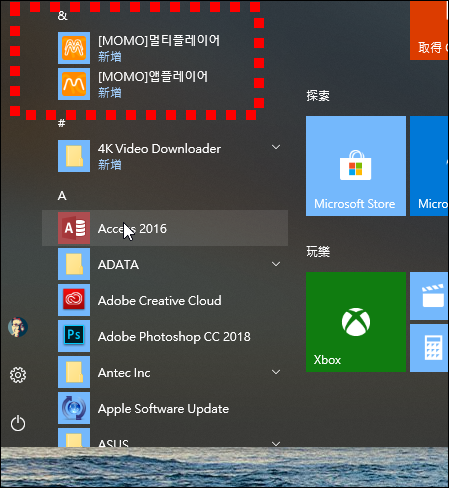Expand the ADATA folder chevron
The width and height of the screenshot is (449, 488).
coord(276,264)
